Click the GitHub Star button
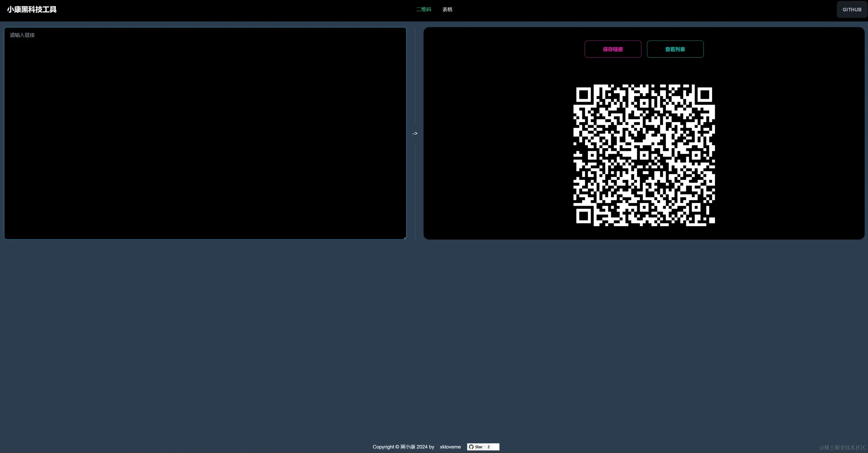This screenshot has height=453, width=868. [x=476, y=447]
